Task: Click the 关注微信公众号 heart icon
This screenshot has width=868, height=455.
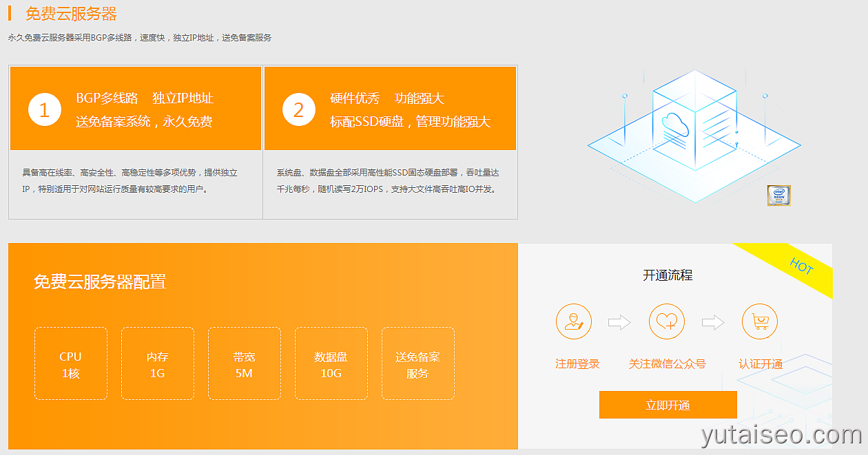Action: point(667,321)
